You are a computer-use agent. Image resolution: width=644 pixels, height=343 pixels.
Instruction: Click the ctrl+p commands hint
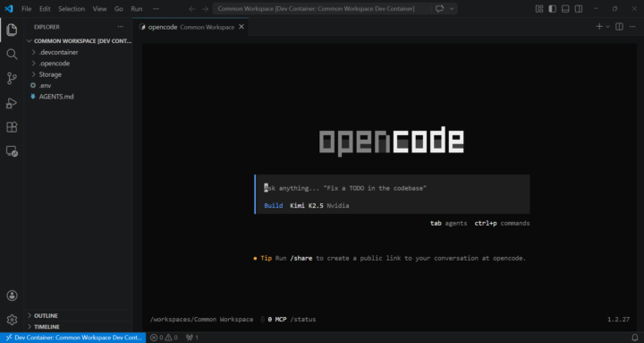(502, 223)
